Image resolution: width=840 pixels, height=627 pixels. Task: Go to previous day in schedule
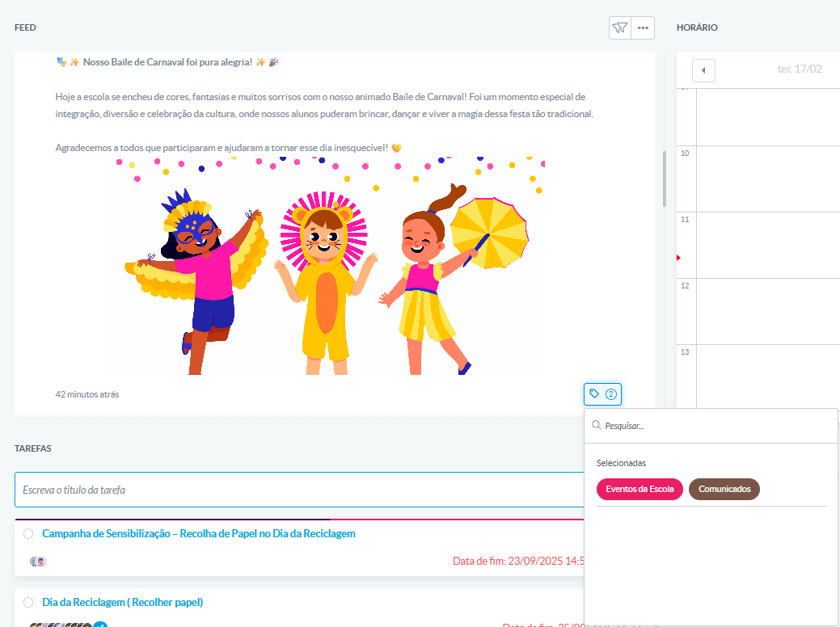[x=703, y=70]
